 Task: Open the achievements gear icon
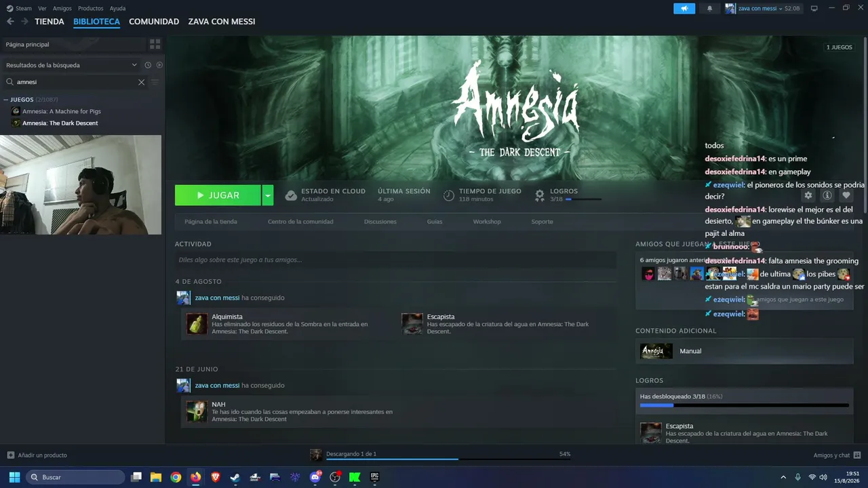[x=540, y=195]
